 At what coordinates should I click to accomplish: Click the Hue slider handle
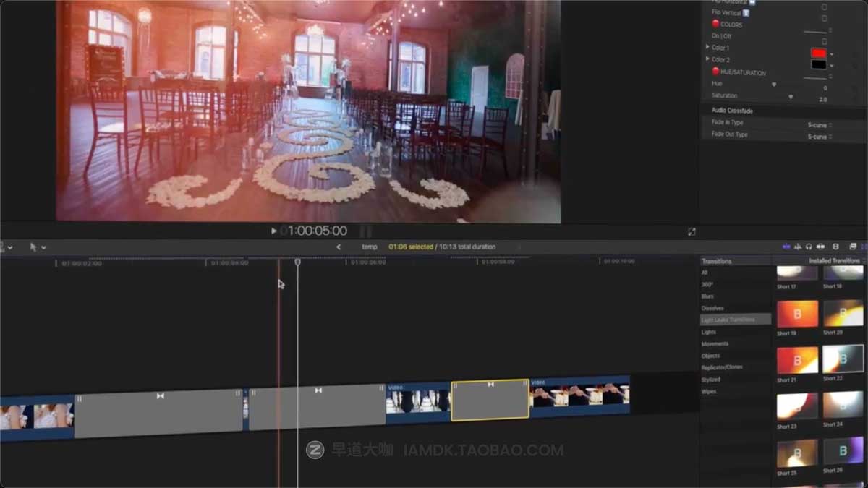click(x=774, y=84)
